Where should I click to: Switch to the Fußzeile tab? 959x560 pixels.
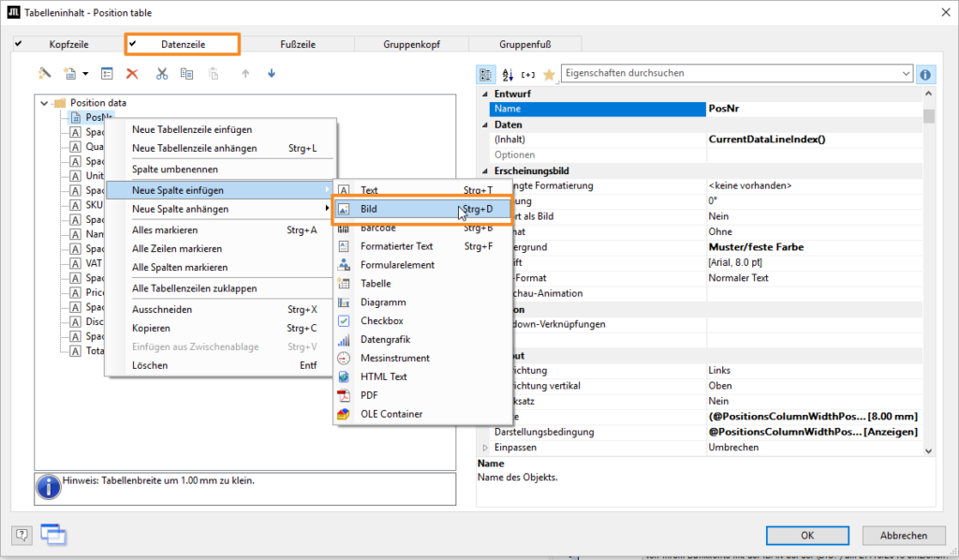[x=298, y=44]
